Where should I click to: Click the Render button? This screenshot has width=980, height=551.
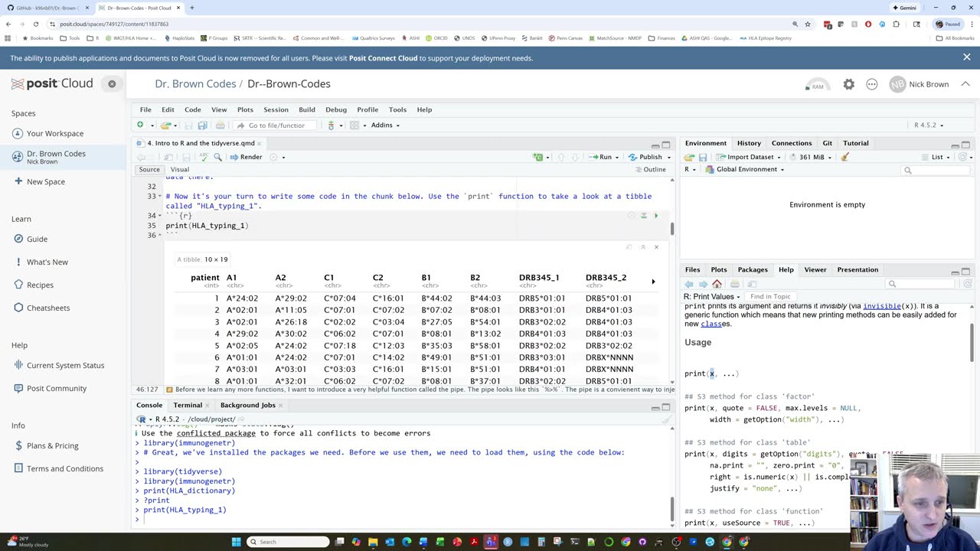(x=246, y=157)
